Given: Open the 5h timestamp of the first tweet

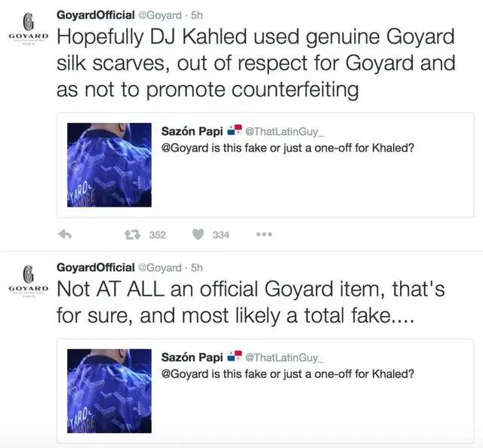Looking at the screenshot, I should (x=194, y=14).
